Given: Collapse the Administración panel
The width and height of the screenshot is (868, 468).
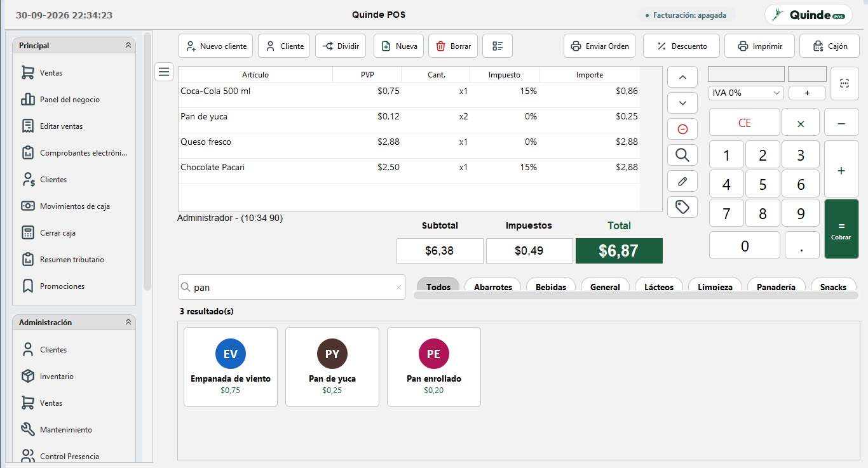Looking at the screenshot, I should pos(128,323).
